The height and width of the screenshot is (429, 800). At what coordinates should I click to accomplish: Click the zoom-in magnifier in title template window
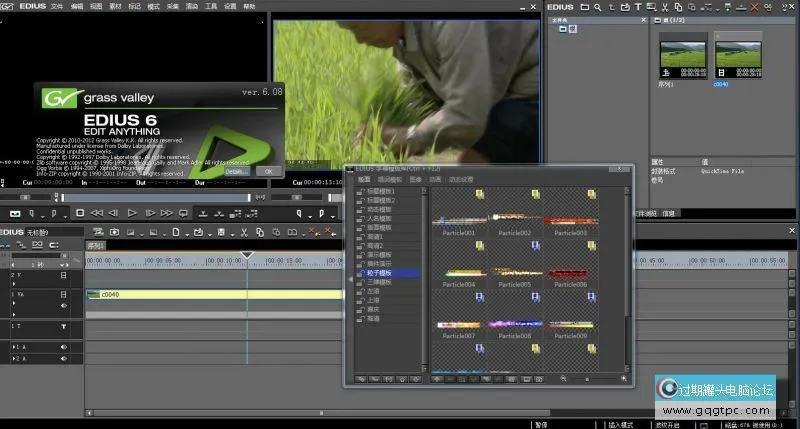click(x=624, y=379)
